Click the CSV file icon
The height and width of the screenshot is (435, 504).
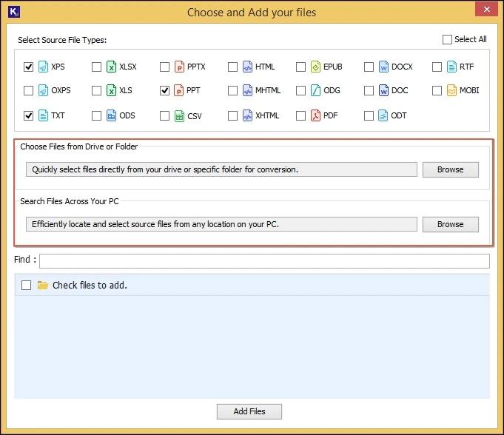tap(179, 116)
